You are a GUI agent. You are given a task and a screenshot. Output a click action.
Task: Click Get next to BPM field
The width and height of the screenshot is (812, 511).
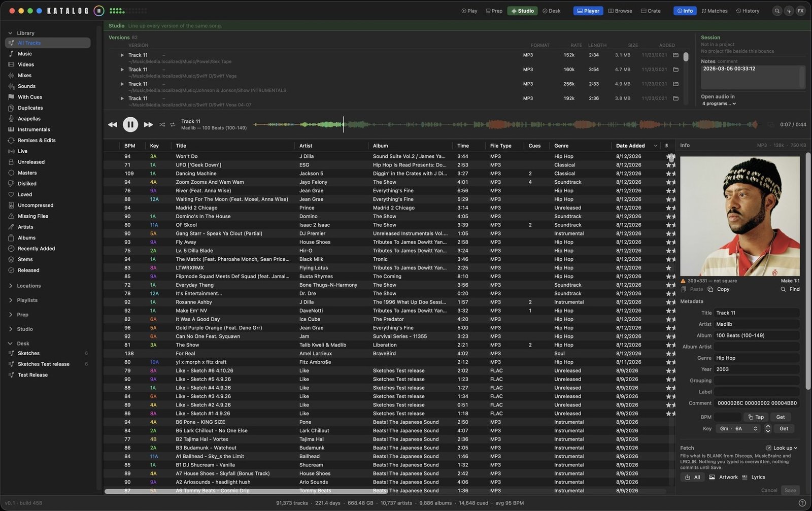781,417
